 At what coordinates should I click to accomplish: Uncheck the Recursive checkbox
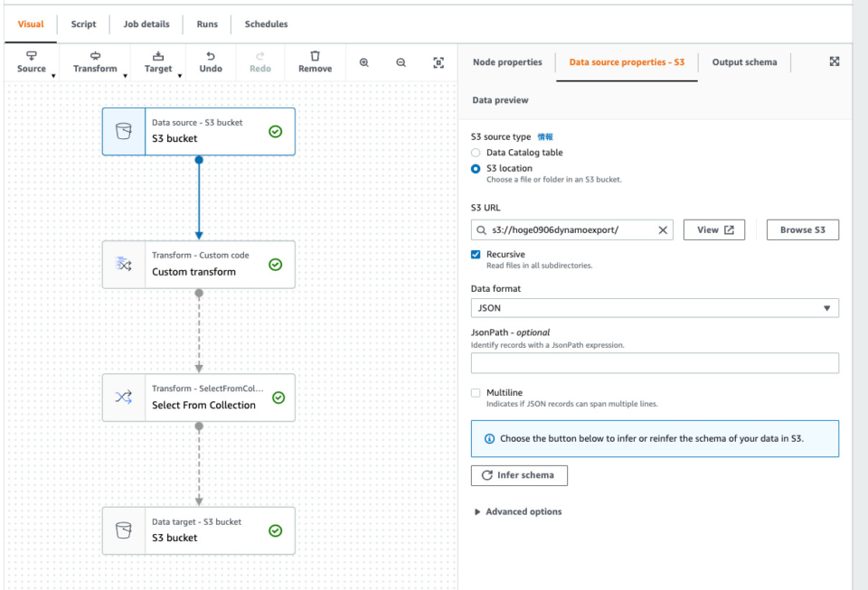[x=476, y=255]
